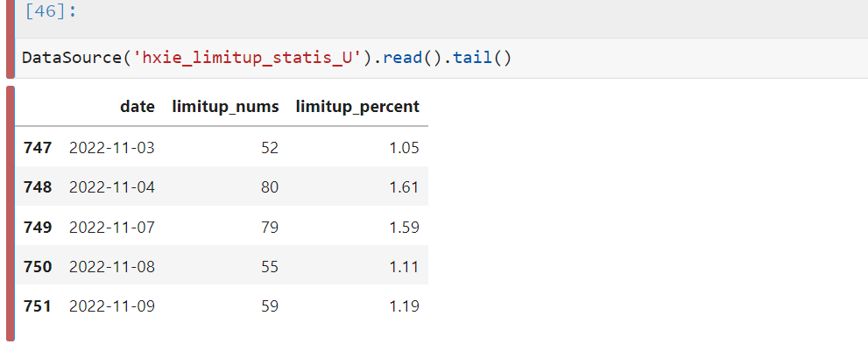Click the 'hxie_limitup_statis_U' string in code

click(249, 58)
